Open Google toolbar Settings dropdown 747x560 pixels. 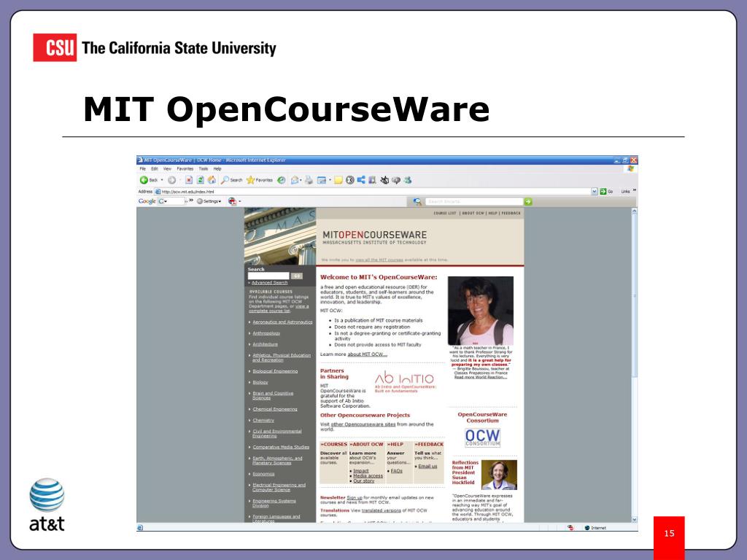click(209, 201)
